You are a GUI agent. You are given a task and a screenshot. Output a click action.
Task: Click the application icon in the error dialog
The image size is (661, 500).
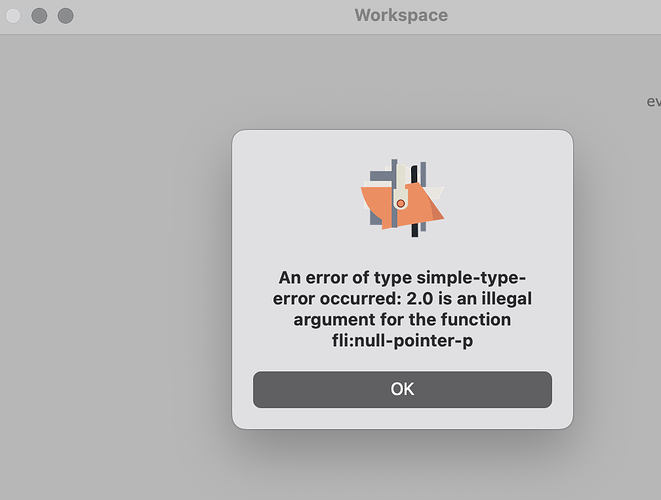click(x=402, y=198)
